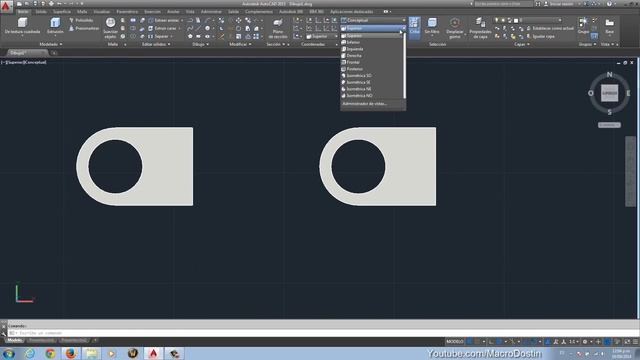This screenshot has width=640, height=360.
Task: Open the Superior UCS dropdown in Coordenadas
Action: [x=322, y=36]
